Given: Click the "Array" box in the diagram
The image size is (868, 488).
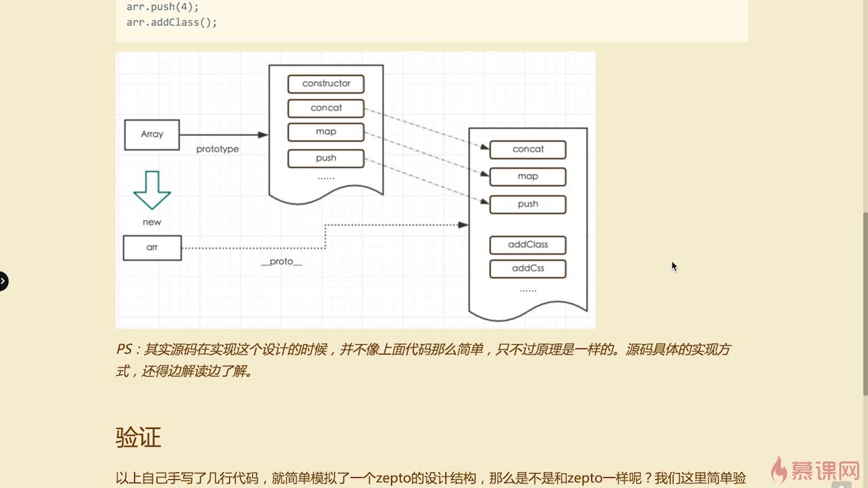Looking at the screenshot, I should click(152, 134).
